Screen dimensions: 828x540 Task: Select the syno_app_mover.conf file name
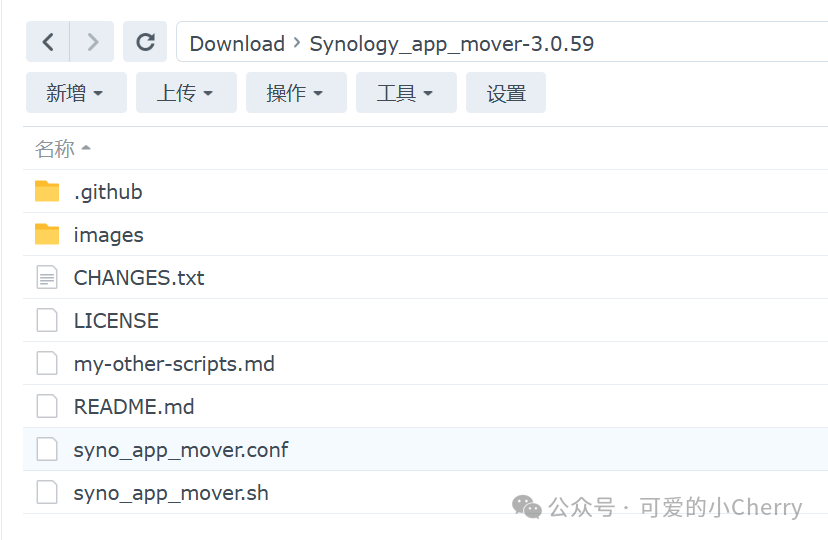[181, 450]
